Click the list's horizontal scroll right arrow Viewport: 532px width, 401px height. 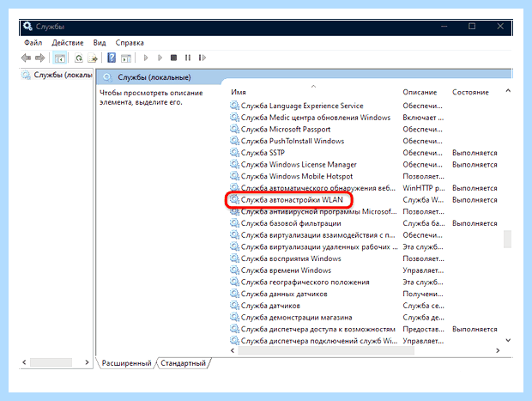(498, 350)
